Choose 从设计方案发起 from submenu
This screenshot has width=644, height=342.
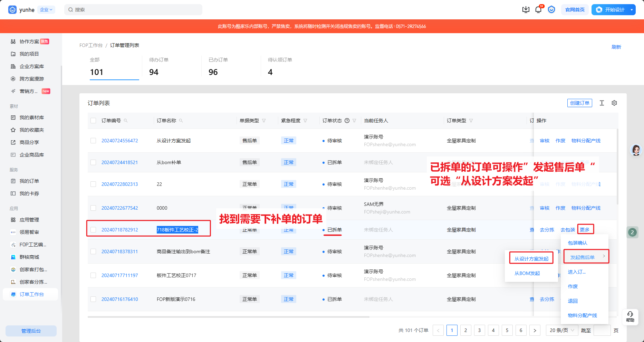[531, 258]
